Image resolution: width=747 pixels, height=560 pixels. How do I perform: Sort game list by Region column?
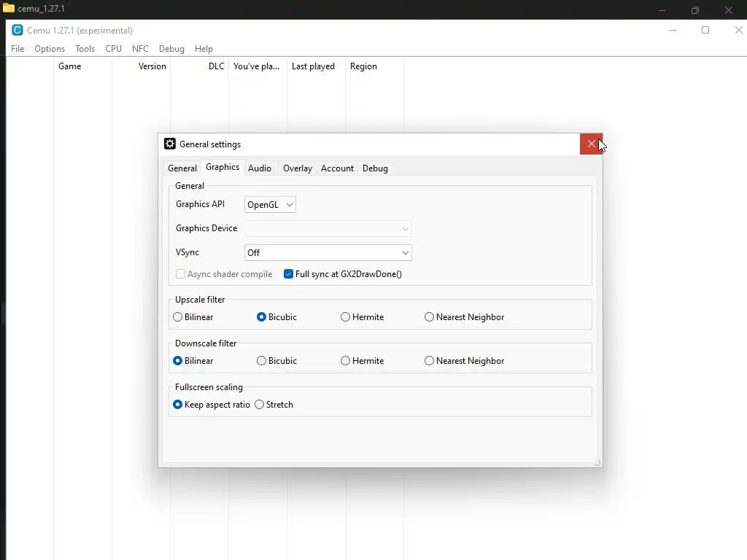(374, 66)
